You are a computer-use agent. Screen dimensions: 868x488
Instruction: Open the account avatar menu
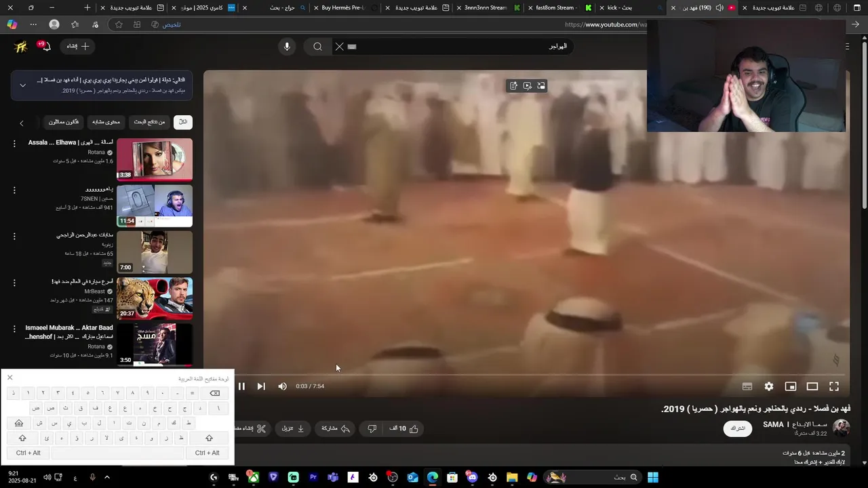click(x=21, y=46)
